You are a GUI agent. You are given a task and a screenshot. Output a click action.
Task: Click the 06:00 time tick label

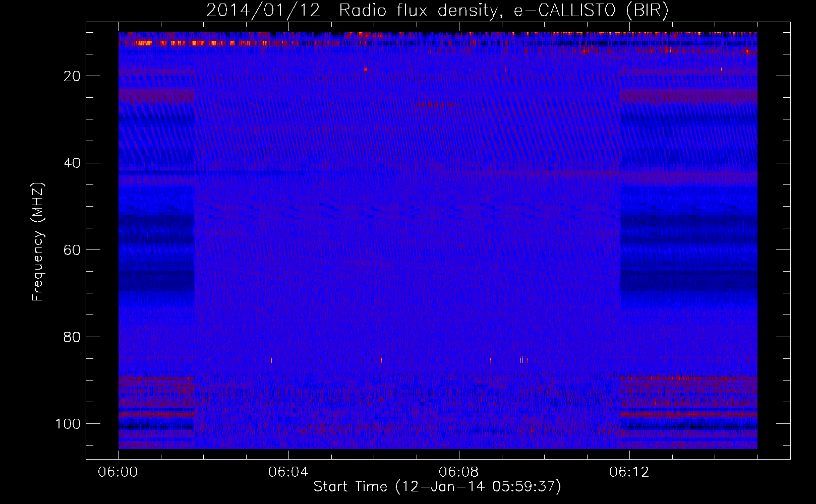[118, 472]
